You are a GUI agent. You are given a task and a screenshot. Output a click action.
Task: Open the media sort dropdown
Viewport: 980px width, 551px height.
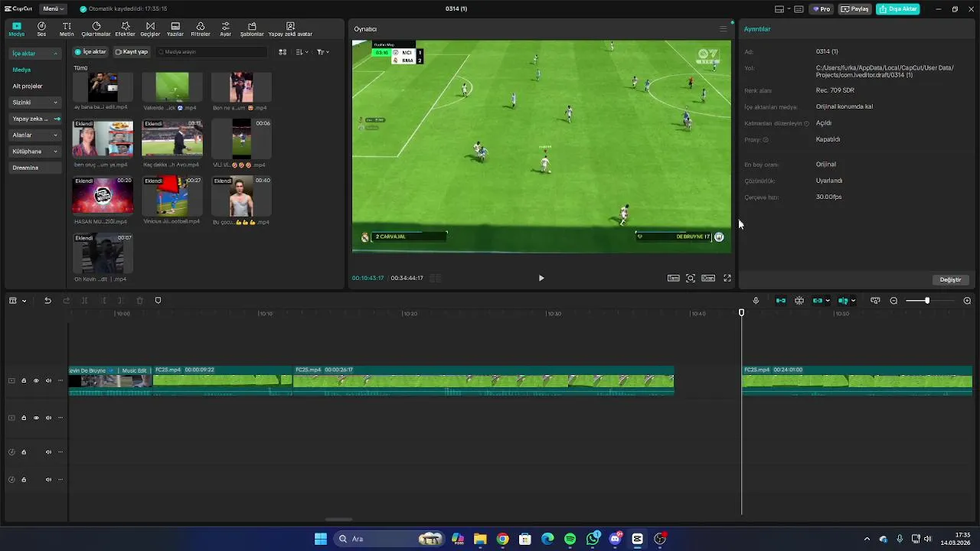(302, 52)
